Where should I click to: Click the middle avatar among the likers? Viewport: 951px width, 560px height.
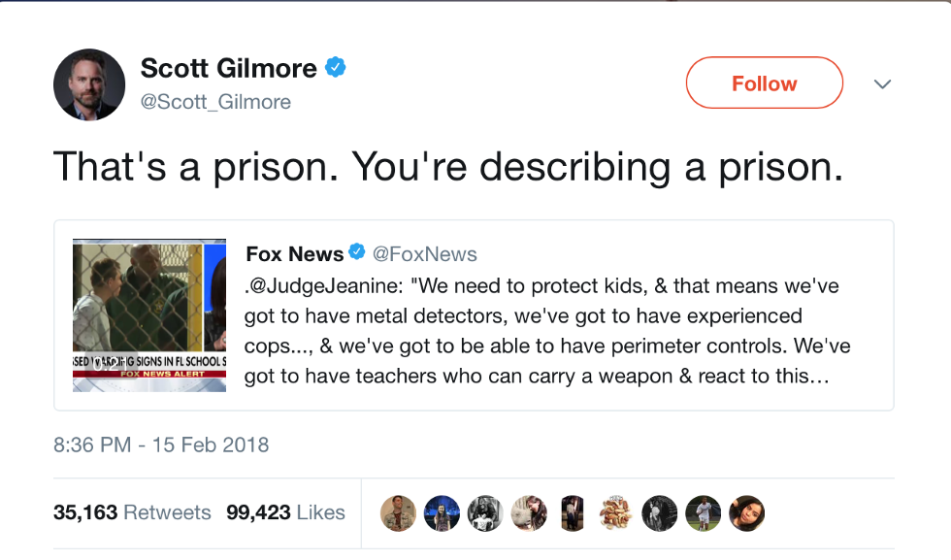click(573, 512)
